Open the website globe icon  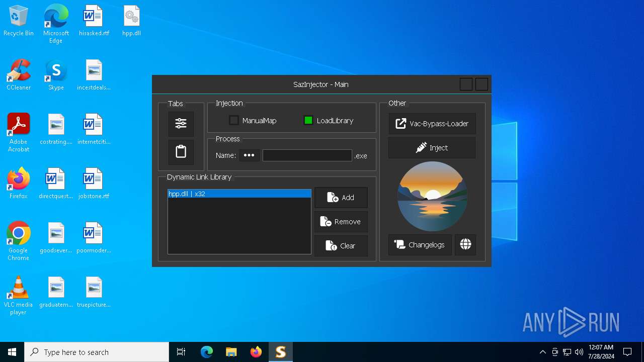pyautogui.click(x=465, y=245)
